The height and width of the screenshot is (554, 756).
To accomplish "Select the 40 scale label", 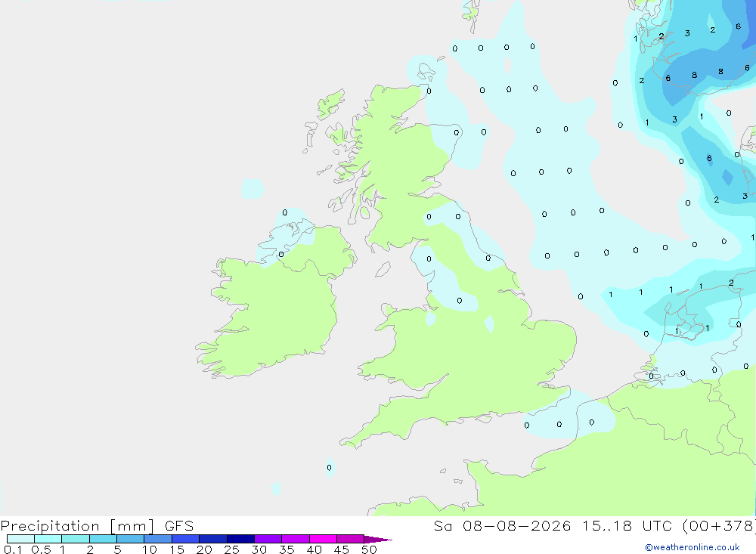I will 314,549.
